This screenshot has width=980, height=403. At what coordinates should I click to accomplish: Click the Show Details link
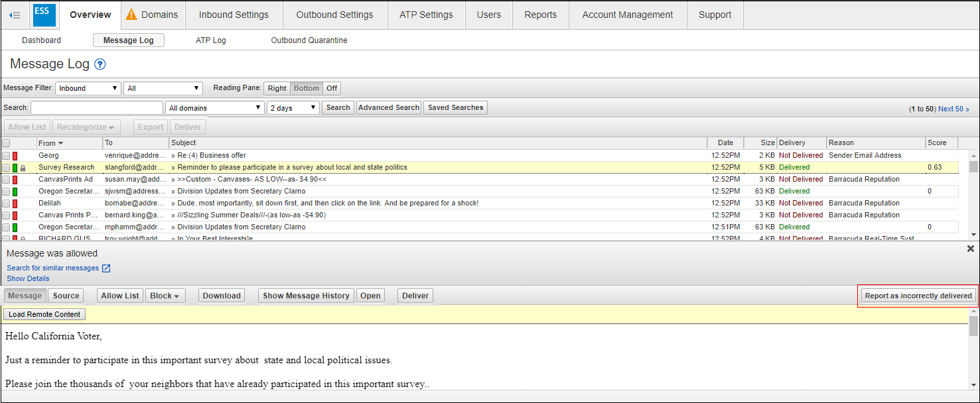click(x=28, y=278)
